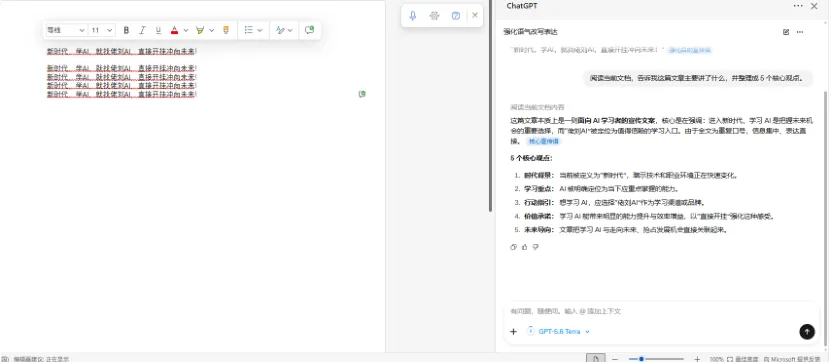Click the orange format painter marker icon

point(226,30)
